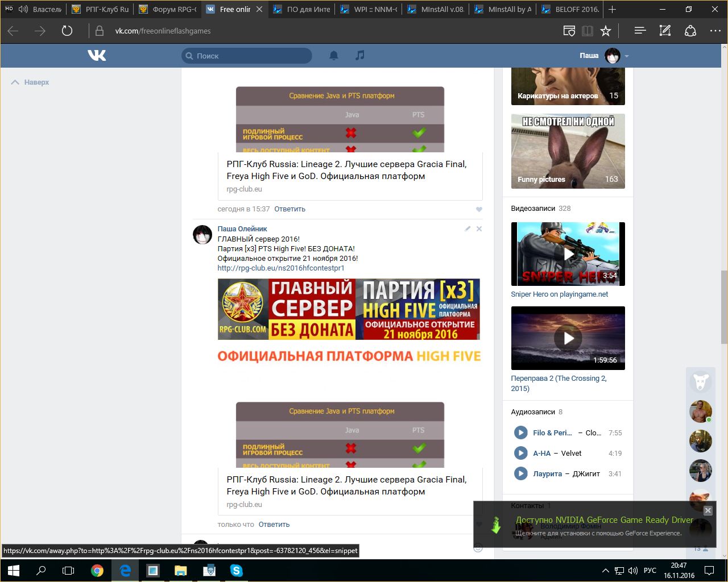The width and height of the screenshot is (728, 582).
Task: Click the VK logo home icon
Action: [x=97, y=55]
